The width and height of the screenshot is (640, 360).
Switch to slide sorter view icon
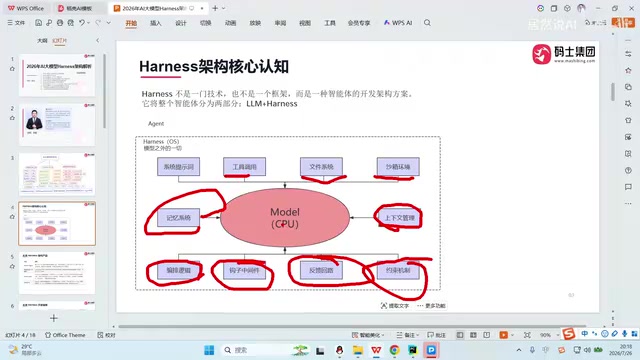(473, 335)
